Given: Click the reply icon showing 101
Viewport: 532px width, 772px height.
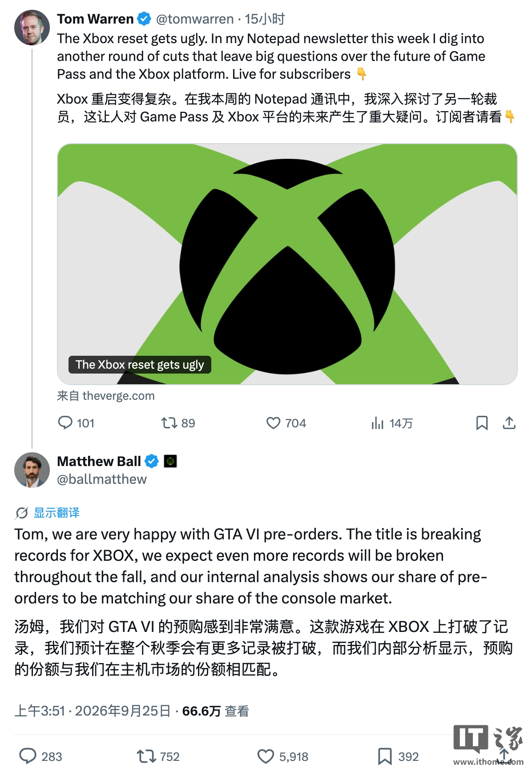Looking at the screenshot, I should (x=65, y=422).
